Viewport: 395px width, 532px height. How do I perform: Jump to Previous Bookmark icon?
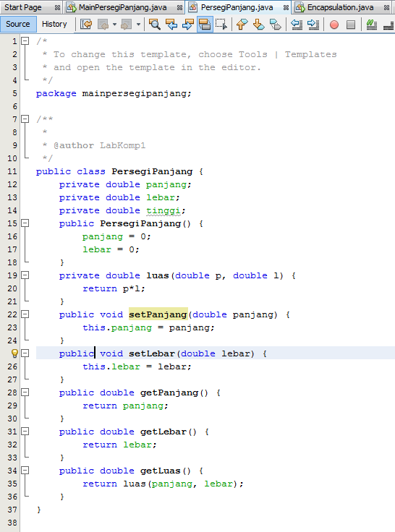(242, 24)
